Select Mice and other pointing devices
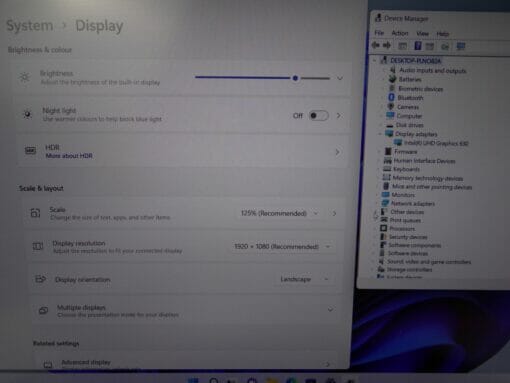Viewport: 510px width, 383px height. pyautogui.click(x=432, y=187)
